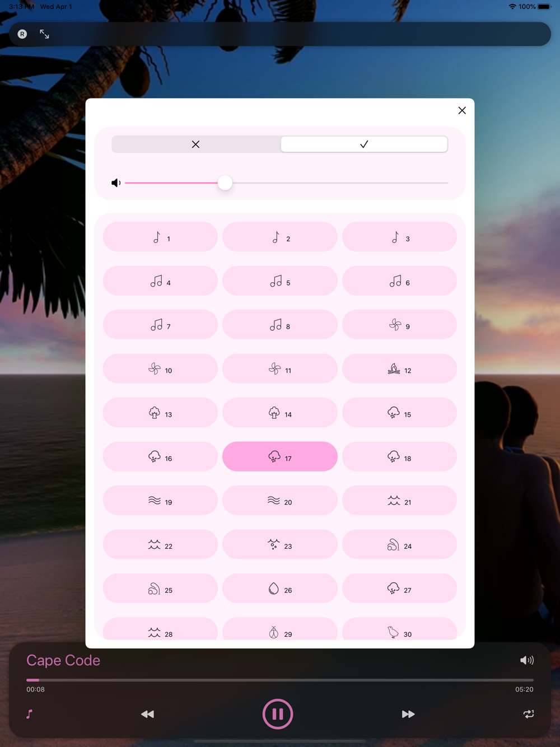Screen dimensions: 560x747
Task: Pick ocean water sound 21
Action: pyautogui.click(x=399, y=501)
